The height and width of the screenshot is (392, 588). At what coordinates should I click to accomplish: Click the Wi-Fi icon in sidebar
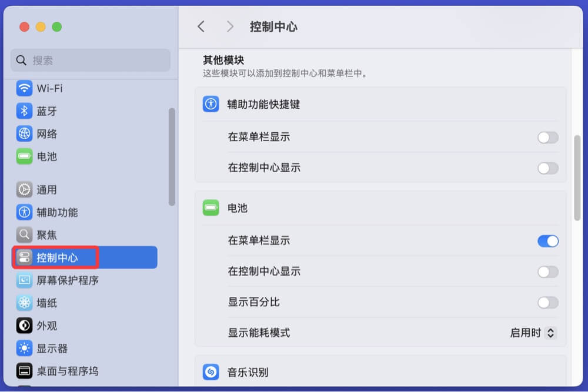tap(24, 89)
